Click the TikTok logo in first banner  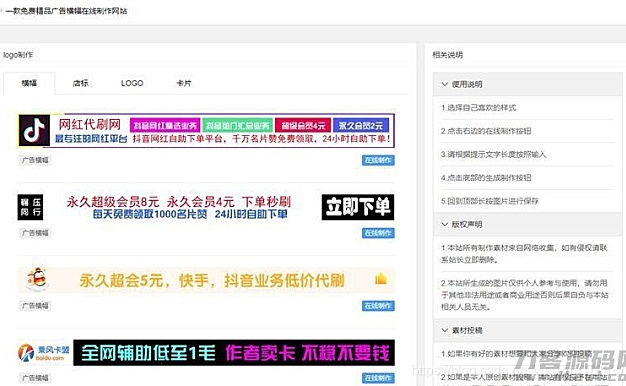(34, 130)
